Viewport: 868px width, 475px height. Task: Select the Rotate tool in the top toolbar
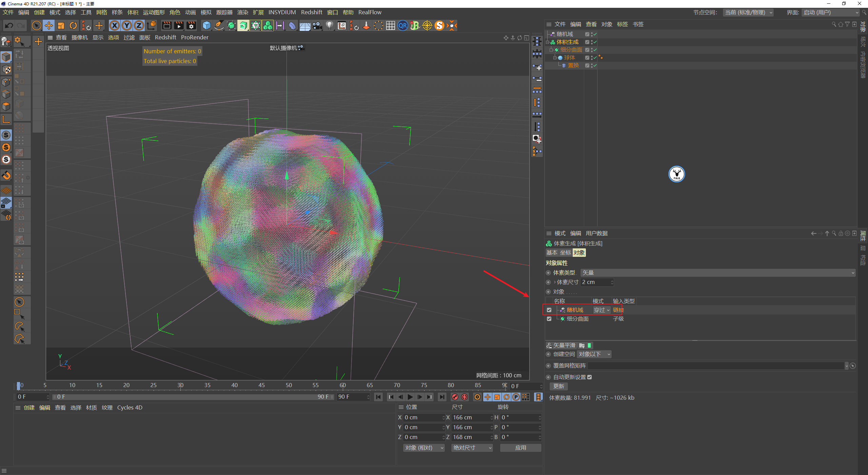point(73,25)
